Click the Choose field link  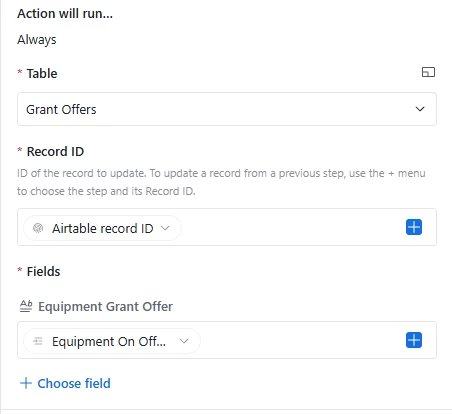74,383
